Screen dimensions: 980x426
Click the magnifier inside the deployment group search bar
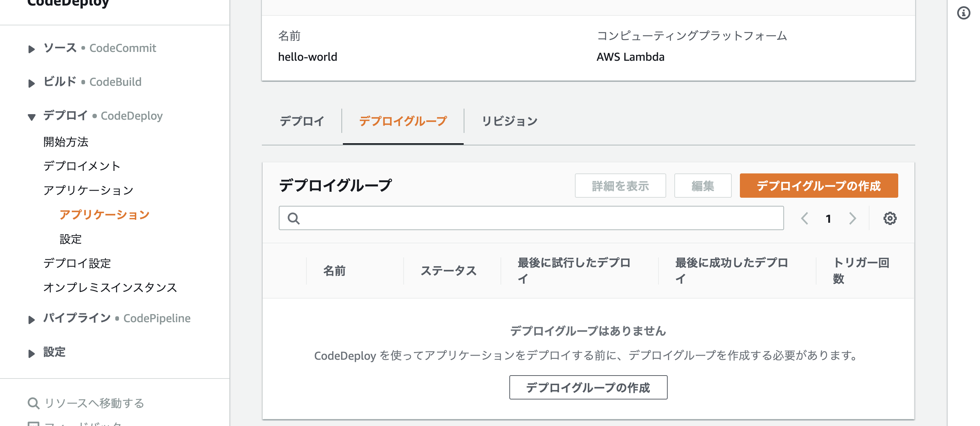click(294, 218)
